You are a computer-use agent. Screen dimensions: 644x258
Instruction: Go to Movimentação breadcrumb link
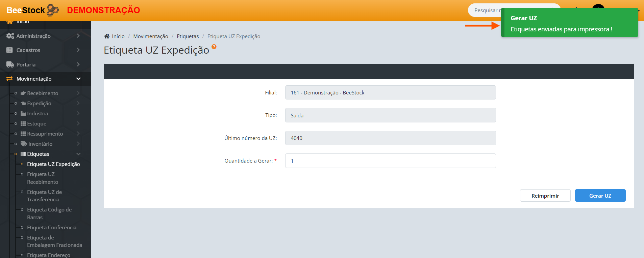pos(150,36)
